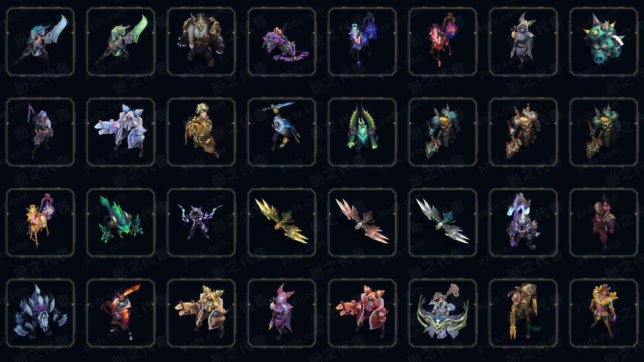The height and width of the screenshot is (362, 644).
Task: Select the warrior with flaming orange sword
Action: coord(121,313)
